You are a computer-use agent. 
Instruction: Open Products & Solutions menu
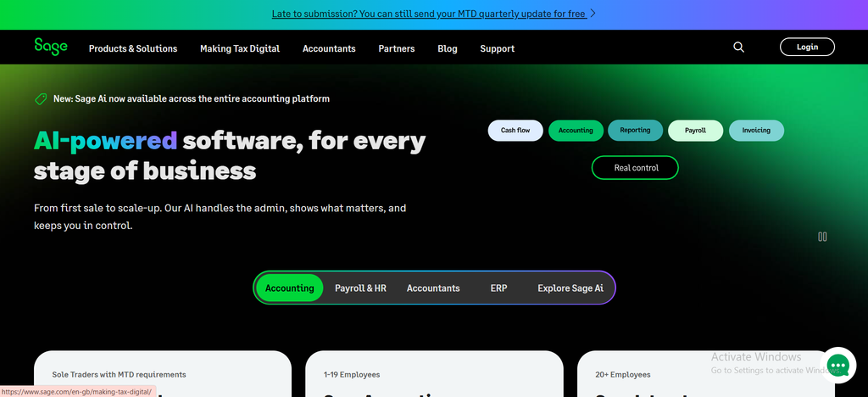(133, 48)
